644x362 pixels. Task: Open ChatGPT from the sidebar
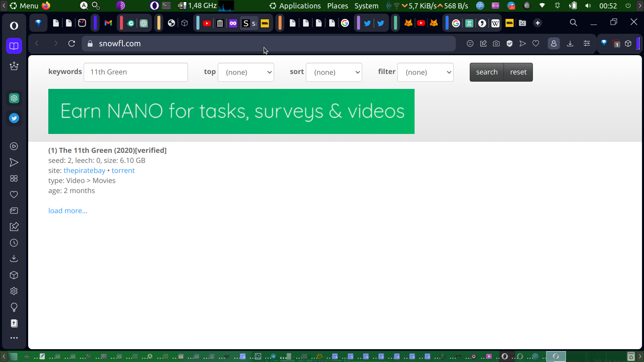(14, 98)
